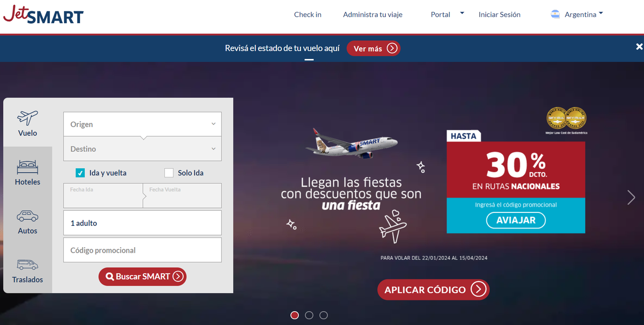Select the Vuelo airplane icon tab
This screenshot has width=644, height=325.
point(27,123)
